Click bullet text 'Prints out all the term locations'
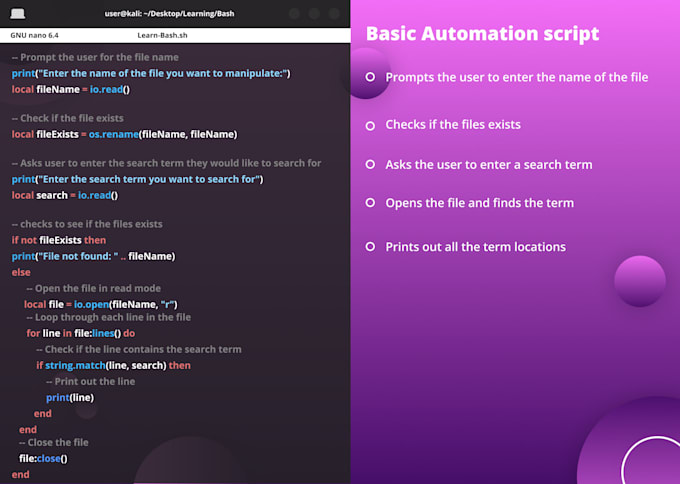The width and height of the screenshot is (680, 484). click(x=475, y=247)
